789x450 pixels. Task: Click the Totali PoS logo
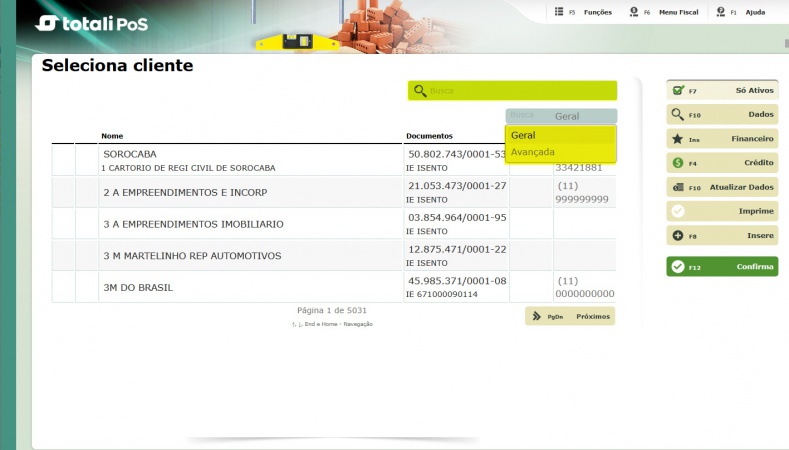pyautogui.click(x=92, y=23)
